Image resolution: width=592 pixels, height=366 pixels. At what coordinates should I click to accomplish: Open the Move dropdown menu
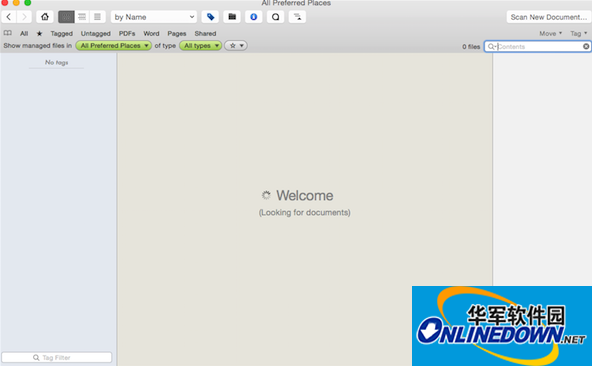click(x=550, y=34)
